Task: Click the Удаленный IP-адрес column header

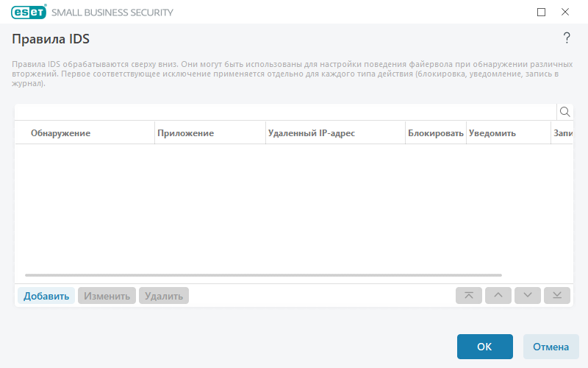Action: coord(312,133)
